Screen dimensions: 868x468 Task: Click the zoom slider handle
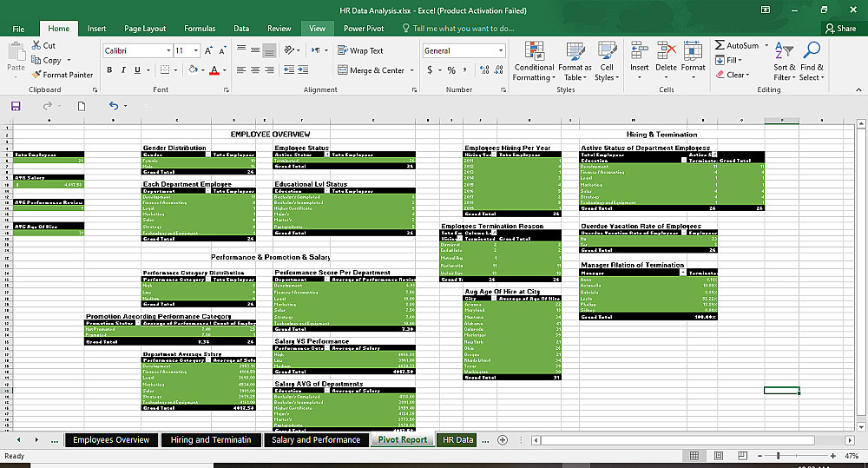tap(778, 455)
